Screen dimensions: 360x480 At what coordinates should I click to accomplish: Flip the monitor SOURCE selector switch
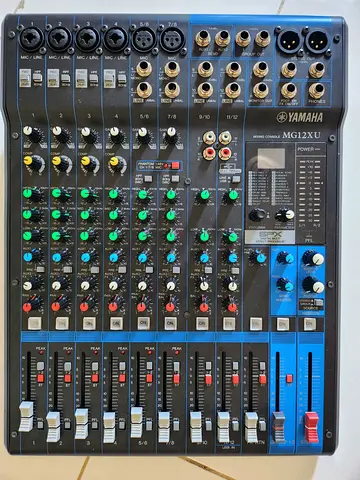point(318,303)
